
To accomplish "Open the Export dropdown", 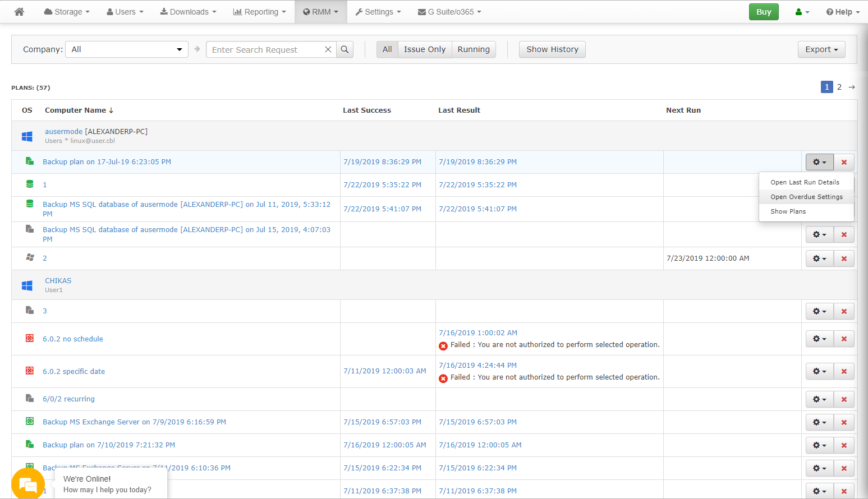I will 821,49.
